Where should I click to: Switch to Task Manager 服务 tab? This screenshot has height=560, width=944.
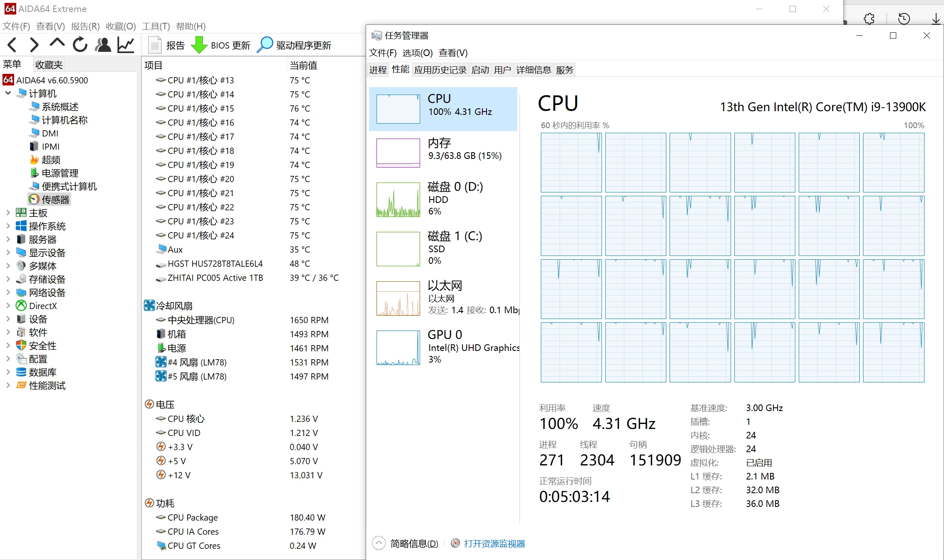point(565,70)
